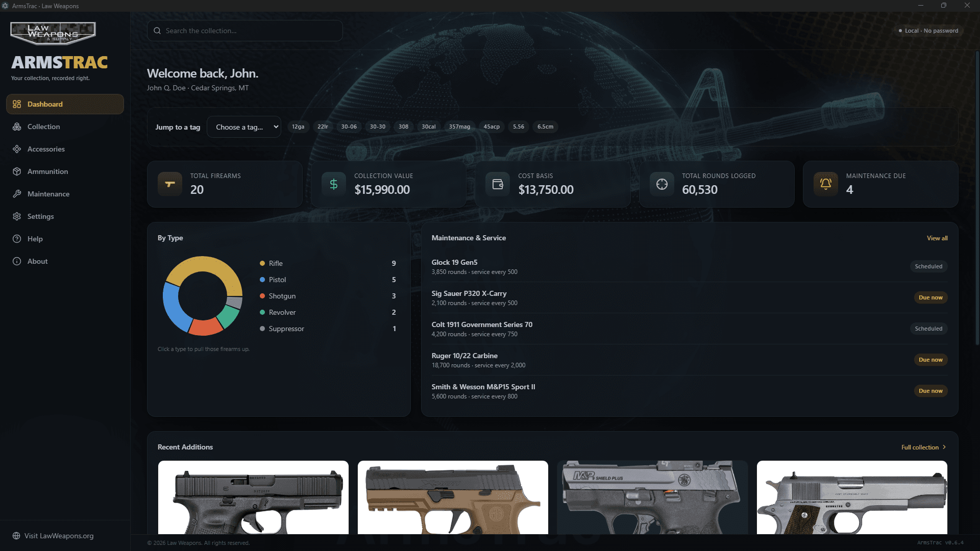Click the Accessories icon in sidebar

(17, 149)
